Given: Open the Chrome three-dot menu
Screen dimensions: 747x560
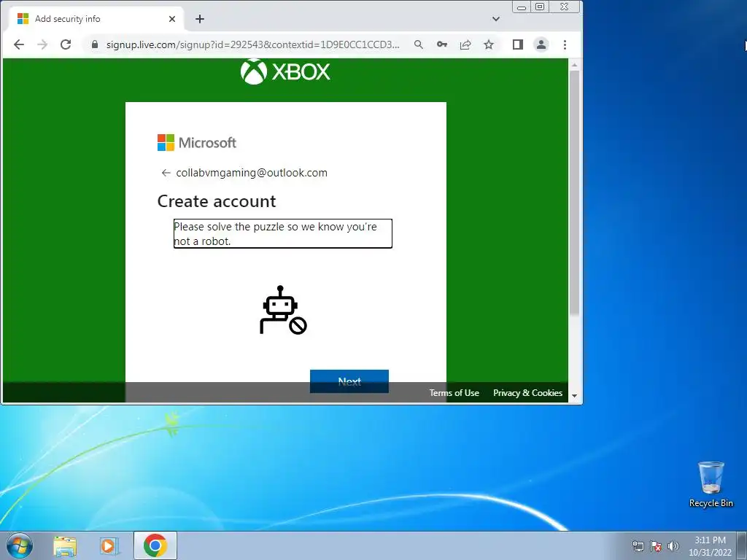Looking at the screenshot, I should point(565,44).
